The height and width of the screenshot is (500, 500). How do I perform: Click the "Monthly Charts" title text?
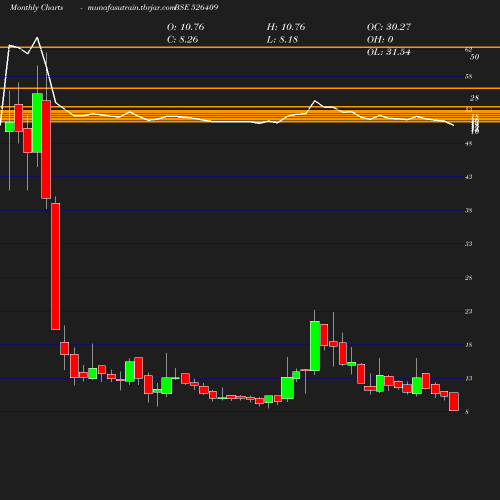click(x=36, y=7)
